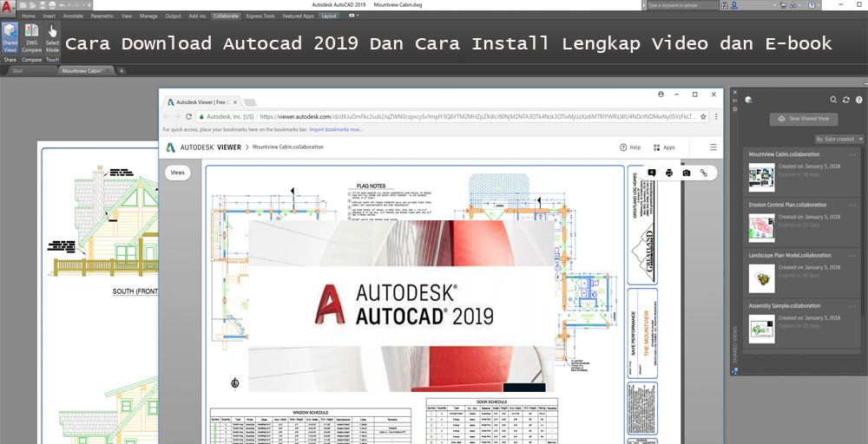Click the Help link in Autodesk Viewer

(630, 147)
